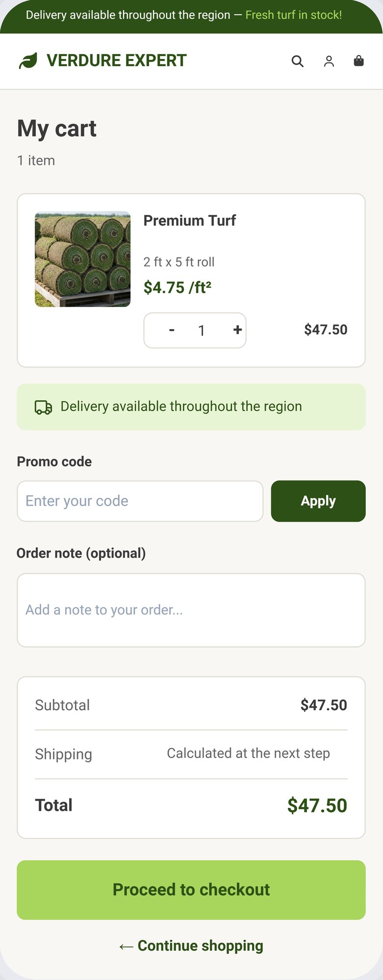Image resolution: width=383 pixels, height=980 pixels.
Task: Open the shopping bag icon
Action: pos(359,61)
